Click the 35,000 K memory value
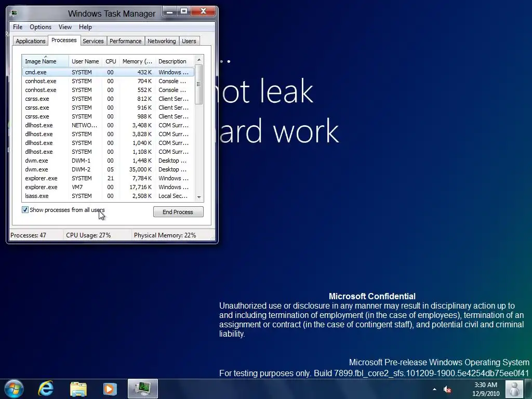Viewport: 532px width, 399px height. tap(140, 169)
